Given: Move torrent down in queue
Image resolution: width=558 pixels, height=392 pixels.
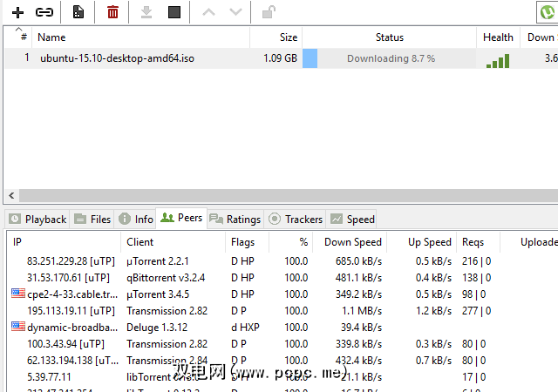Looking at the screenshot, I should click(x=235, y=12).
